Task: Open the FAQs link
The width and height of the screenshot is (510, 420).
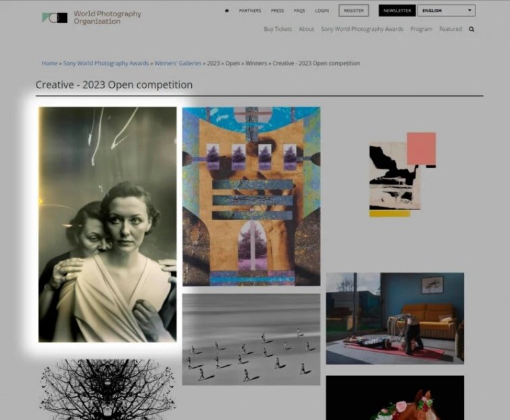Action: click(x=299, y=11)
